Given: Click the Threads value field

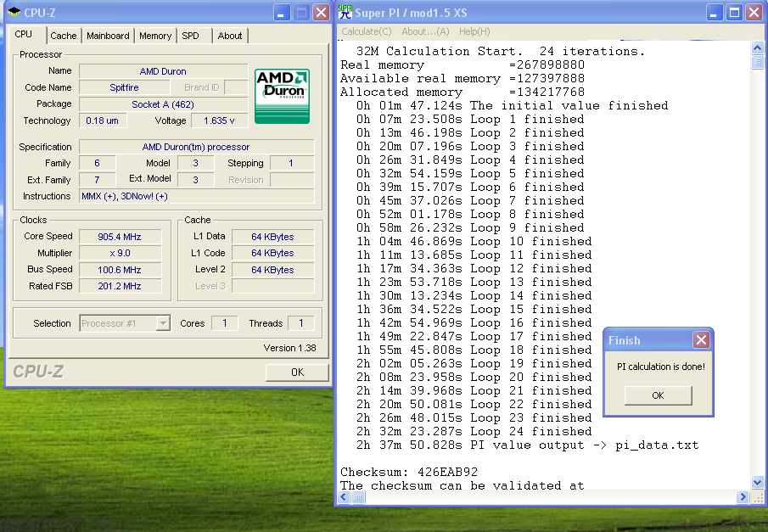Looking at the screenshot, I should tap(300, 323).
